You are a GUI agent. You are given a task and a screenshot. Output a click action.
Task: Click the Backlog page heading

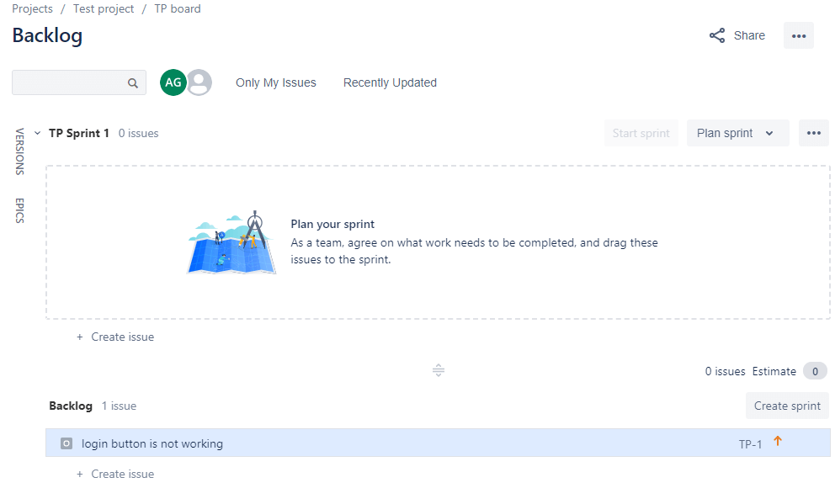point(47,35)
